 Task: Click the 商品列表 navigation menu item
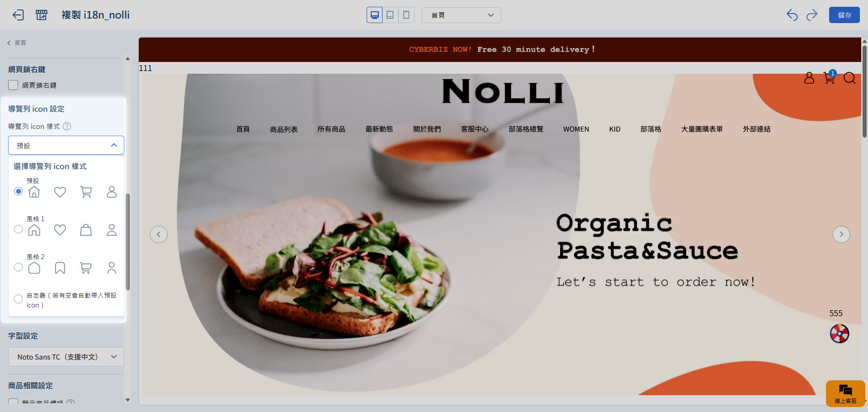tap(284, 129)
